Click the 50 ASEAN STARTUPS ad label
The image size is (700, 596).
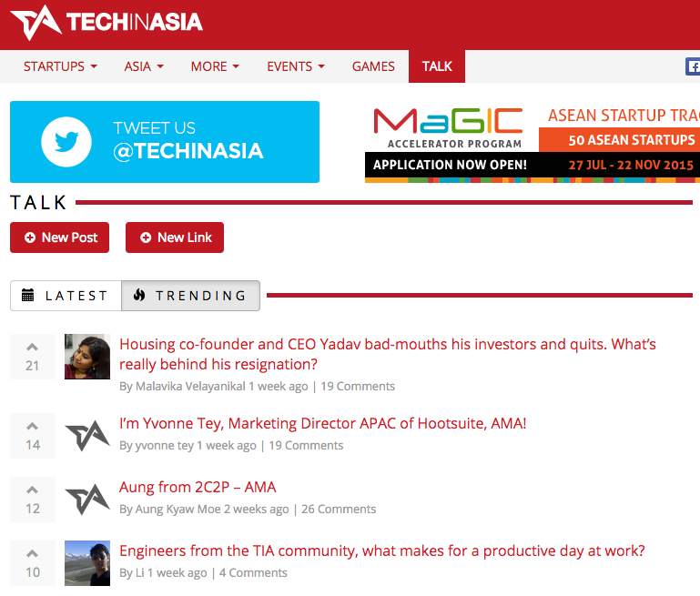coord(631,140)
